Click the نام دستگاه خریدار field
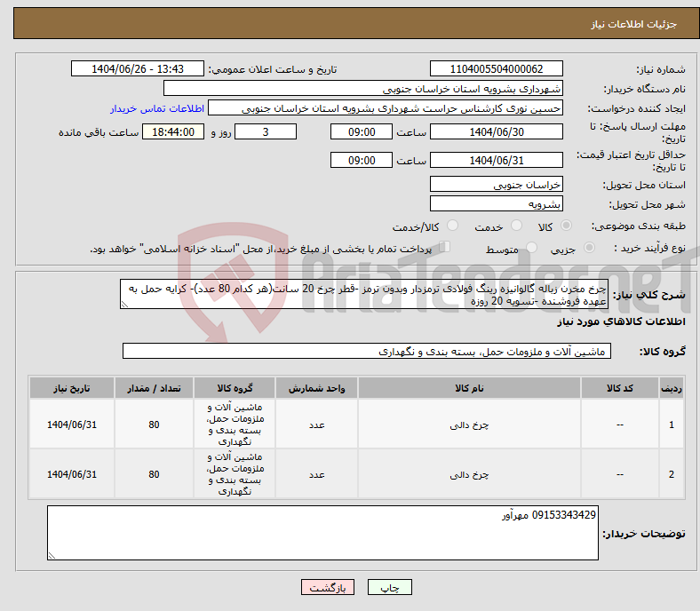The width and height of the screenshot is (700, 611). pyautogui.click(x=363, y=89)
